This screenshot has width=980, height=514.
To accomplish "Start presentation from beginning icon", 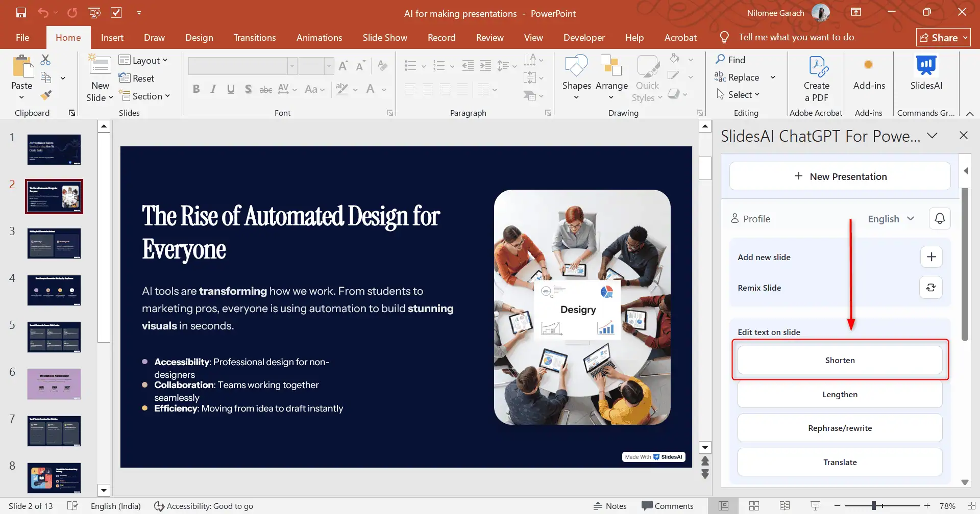I will (x=94, y=13).
